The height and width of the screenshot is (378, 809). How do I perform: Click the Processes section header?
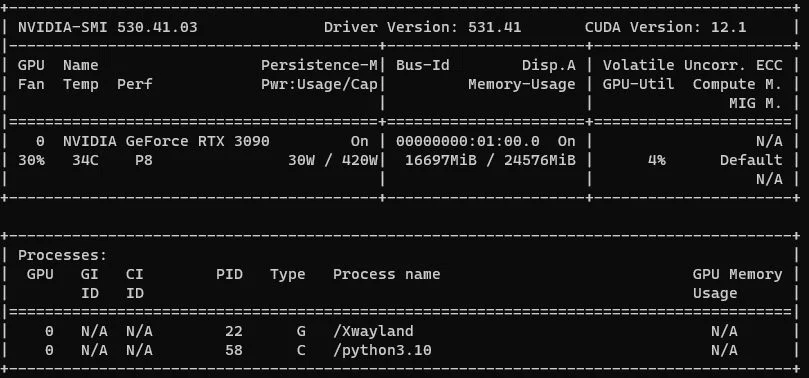62,255
